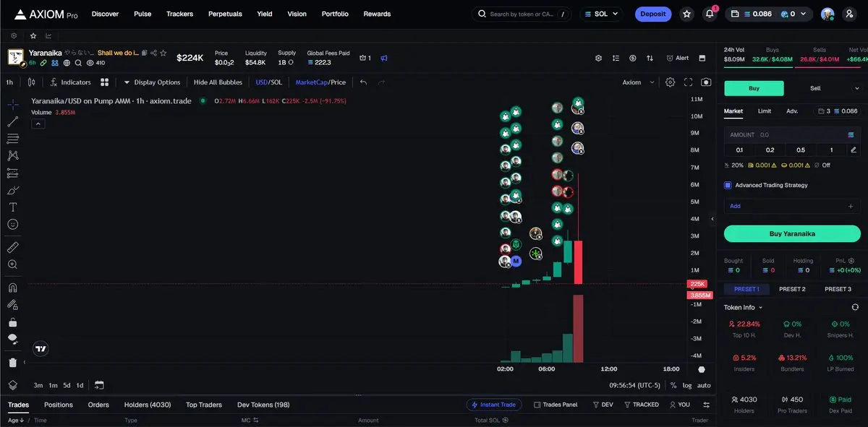Switch to the Sell tab
The width and height of the screenshot is (868, 427).
[815, 88]
